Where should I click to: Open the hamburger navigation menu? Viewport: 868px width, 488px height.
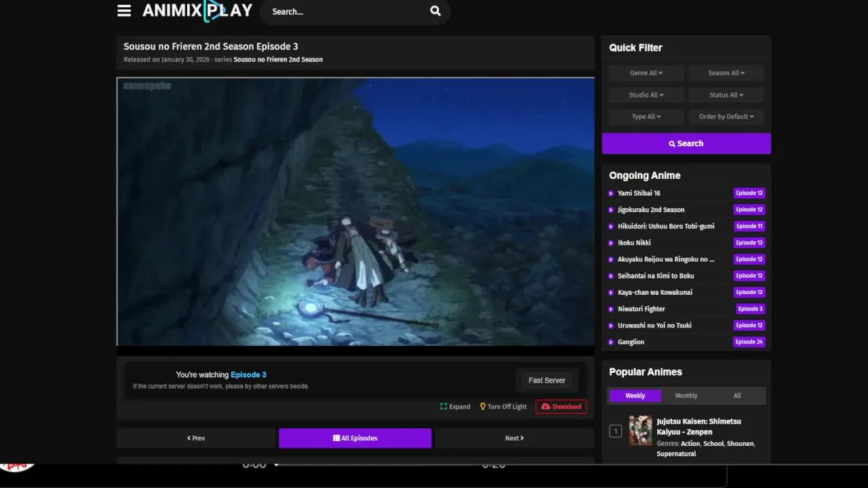pyautogui.click(x=124, y=11)
